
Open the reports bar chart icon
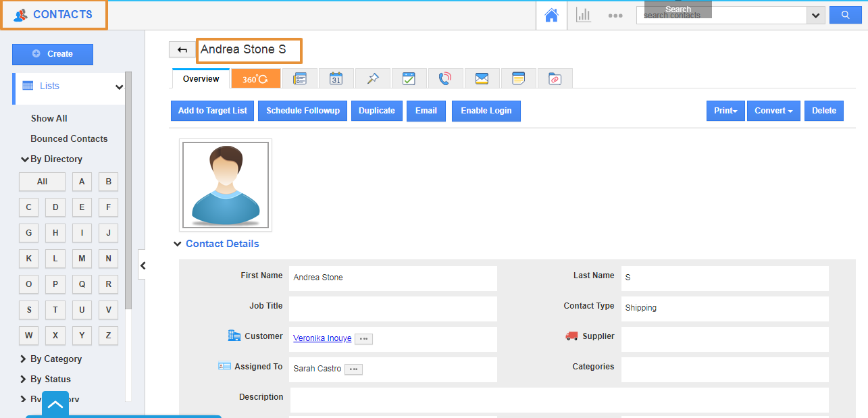[x=583, y=16]
